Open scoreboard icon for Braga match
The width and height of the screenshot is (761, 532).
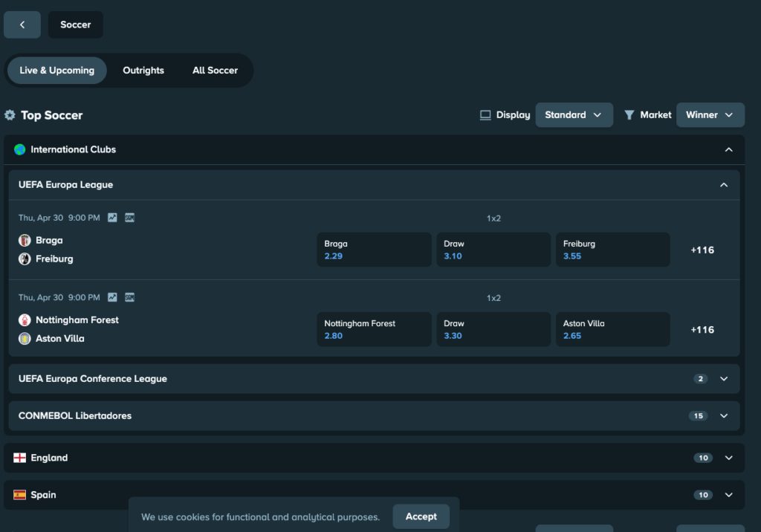129,218
